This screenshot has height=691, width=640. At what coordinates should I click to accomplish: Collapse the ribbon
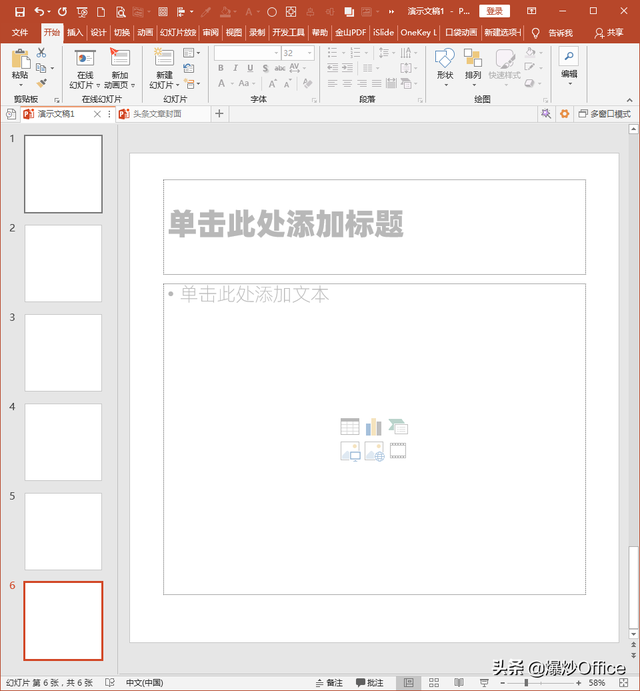629,100
